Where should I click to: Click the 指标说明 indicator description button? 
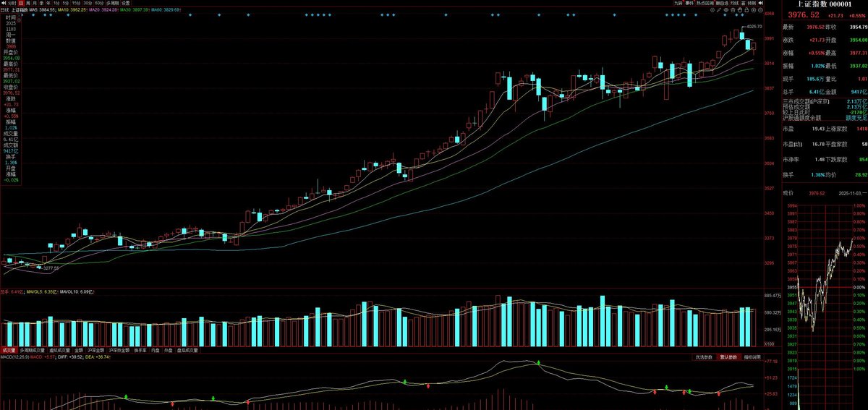click(751, 357)
